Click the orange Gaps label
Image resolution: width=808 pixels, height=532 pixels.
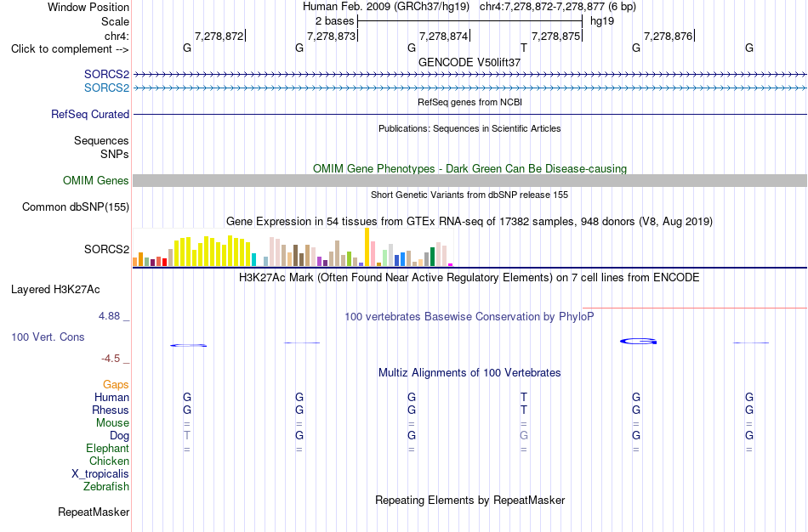(x=116, y=385)
